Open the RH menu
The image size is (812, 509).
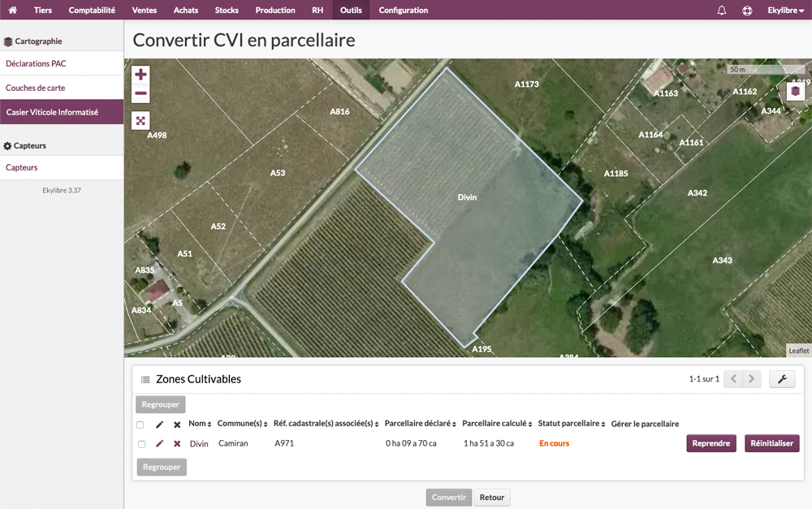(x=317, y=10)
